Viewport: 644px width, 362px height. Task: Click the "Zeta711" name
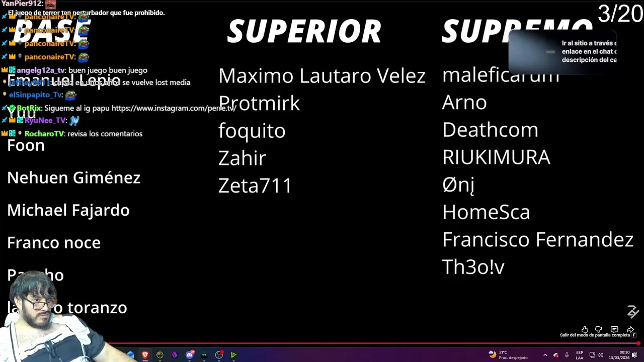(x=255, y=186)
